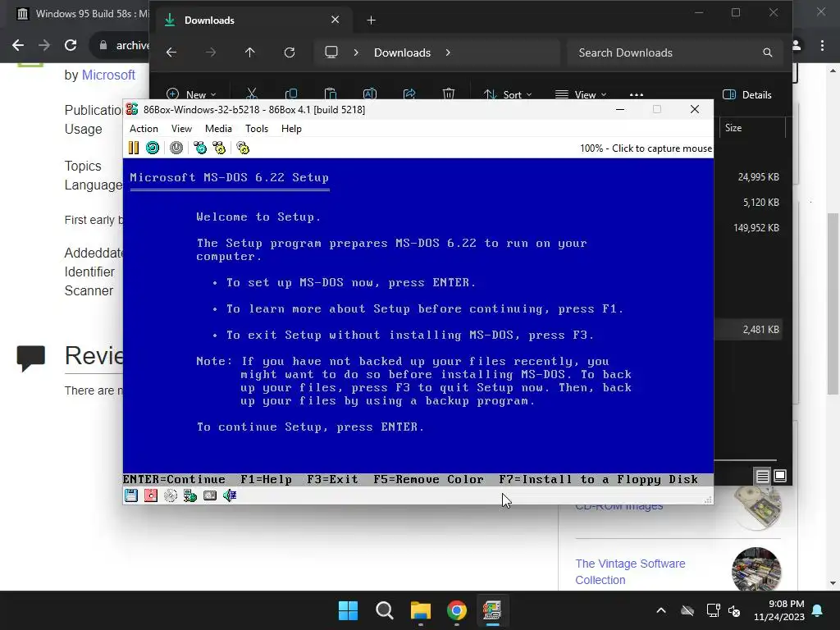Open the clock showing 9:08 PM

[x=779, y=610]
